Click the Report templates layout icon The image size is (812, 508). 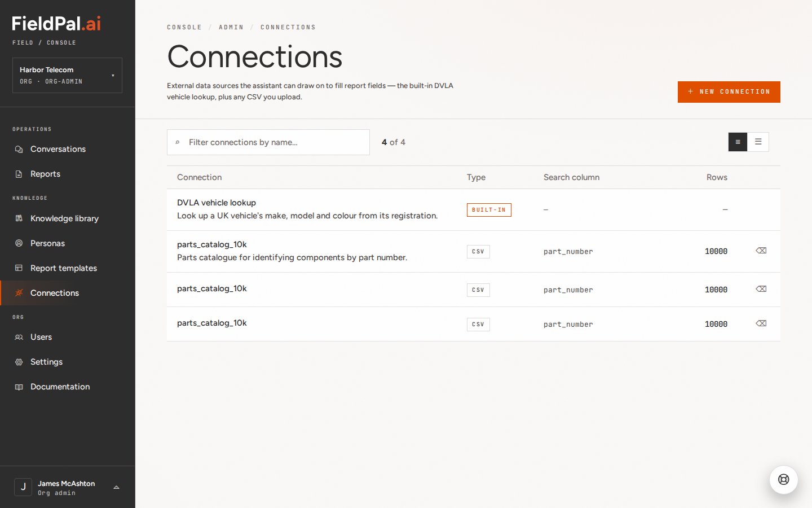point(19,268)
